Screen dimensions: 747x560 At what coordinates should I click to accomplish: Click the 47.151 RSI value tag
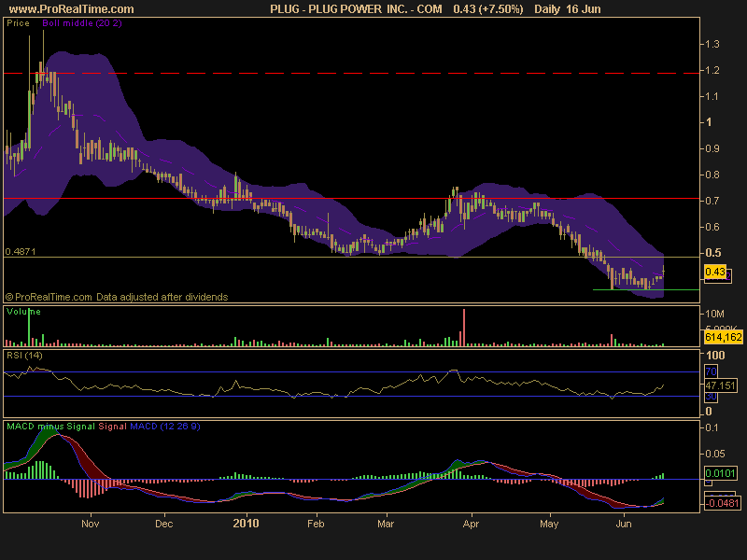coord(720,385)
